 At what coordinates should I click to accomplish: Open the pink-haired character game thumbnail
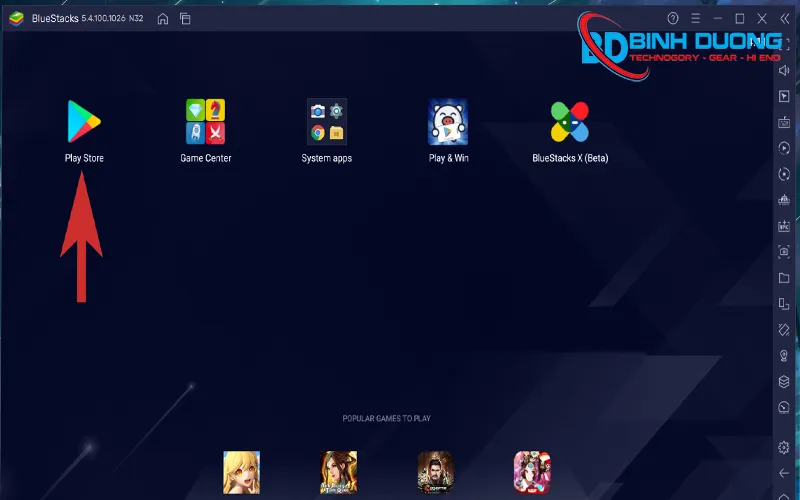click(x=532, y=472)
